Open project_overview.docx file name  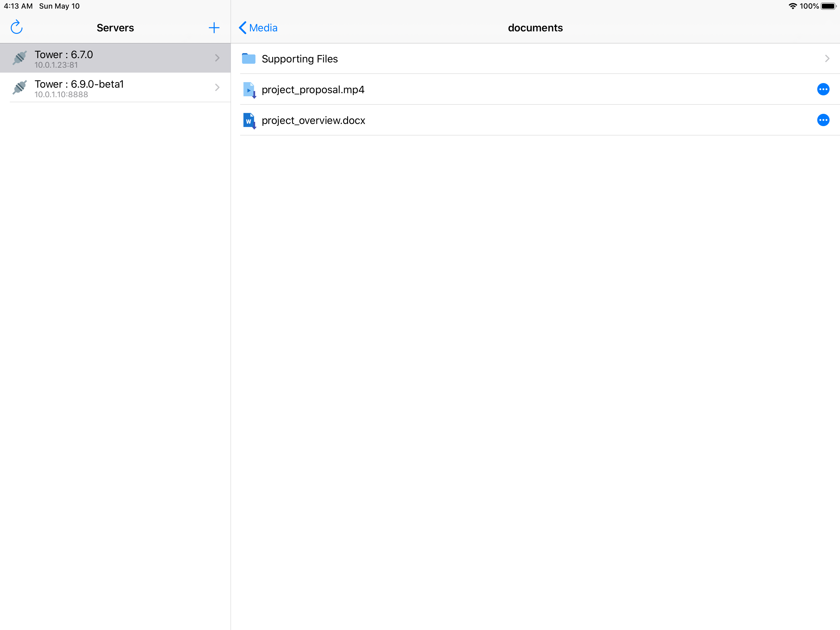pyautogui.click(x=313, y=121)
